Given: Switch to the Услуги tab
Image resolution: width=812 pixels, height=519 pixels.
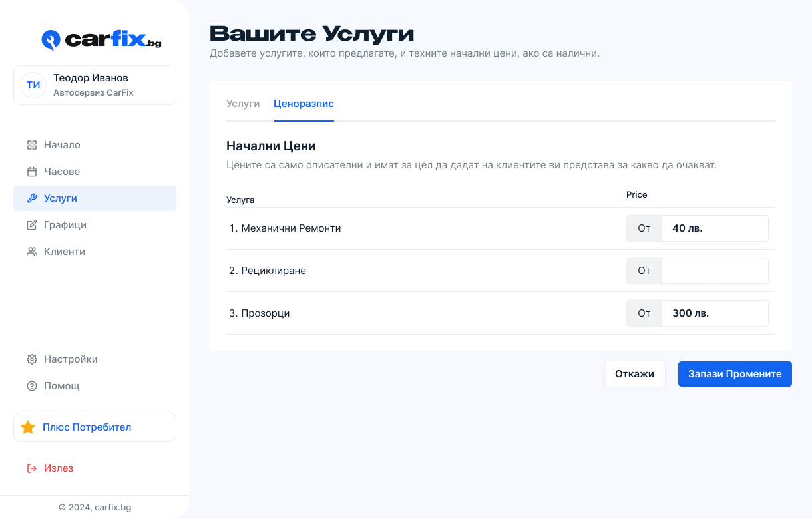Looking at the screenshot, I should (x=243, y=104).
